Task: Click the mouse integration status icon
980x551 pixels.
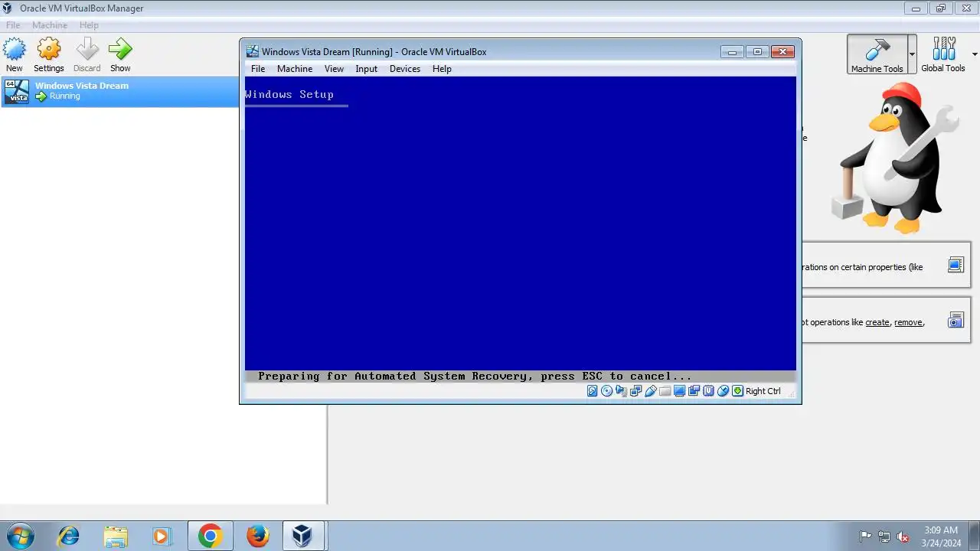Action: click(x=723, y=391)
